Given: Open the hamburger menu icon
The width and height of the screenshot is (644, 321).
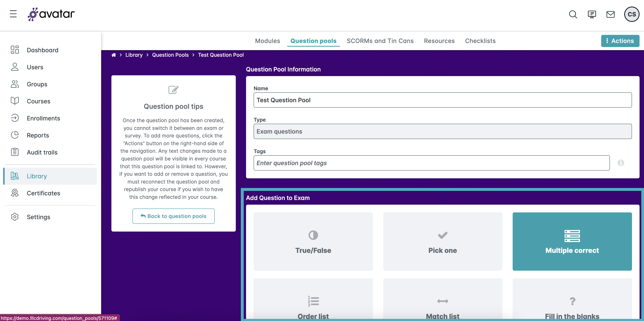Looking at the screenshot, I should click(13, 14).
